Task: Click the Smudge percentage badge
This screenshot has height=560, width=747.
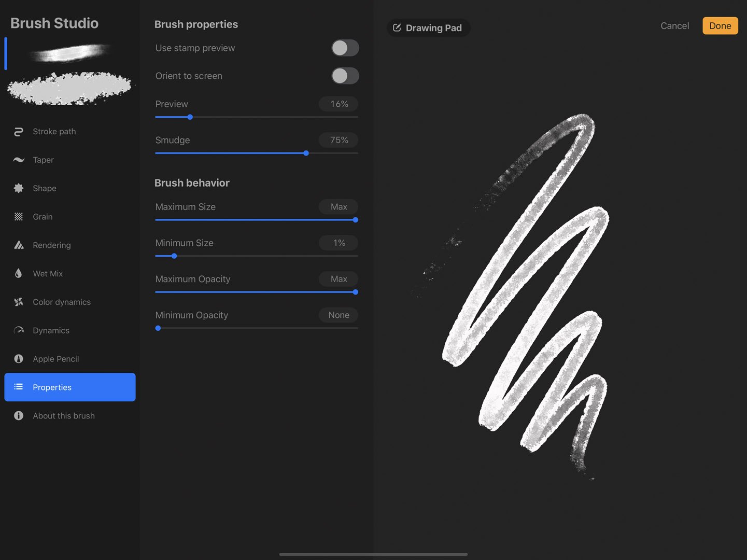Action: (338, 140)
